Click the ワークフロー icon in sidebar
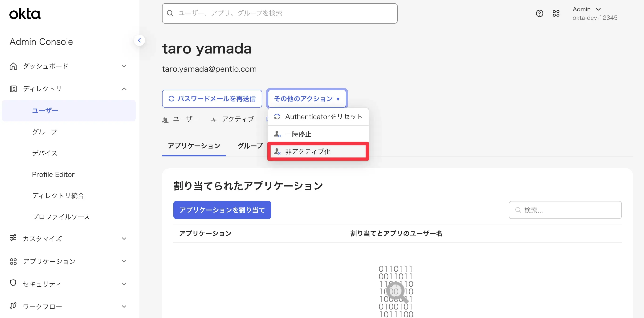The height and width of the screenshot is (318, 644). click(13, 306)
